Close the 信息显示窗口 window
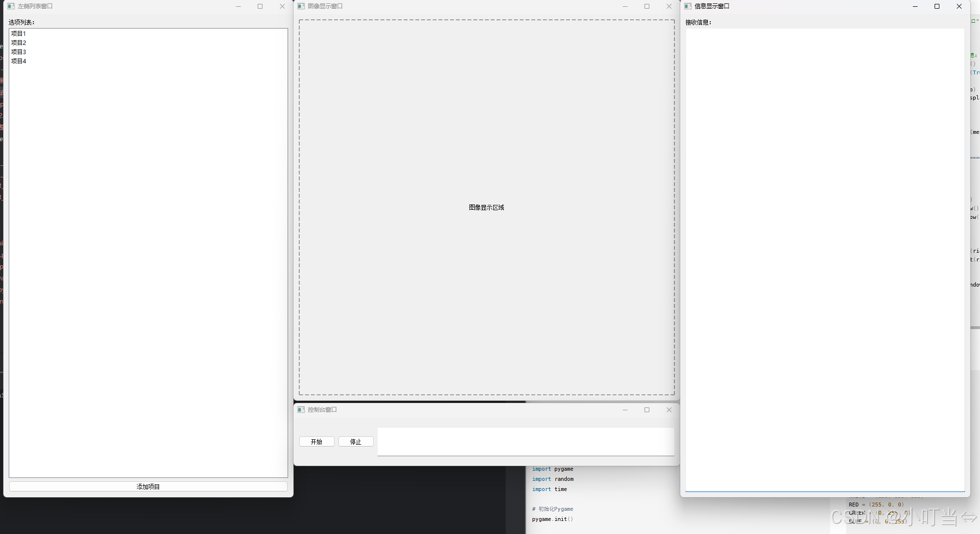 (959, 6)
